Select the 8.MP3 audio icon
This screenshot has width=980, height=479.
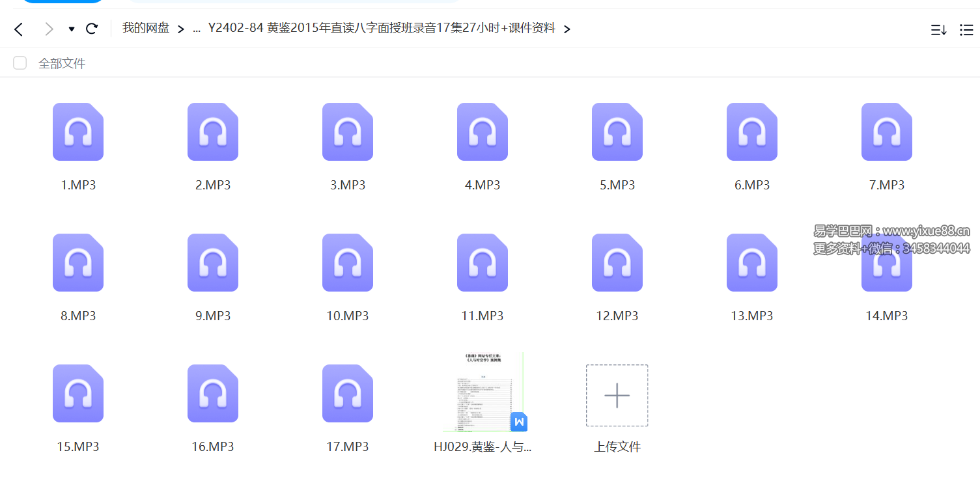coord(78,263)
